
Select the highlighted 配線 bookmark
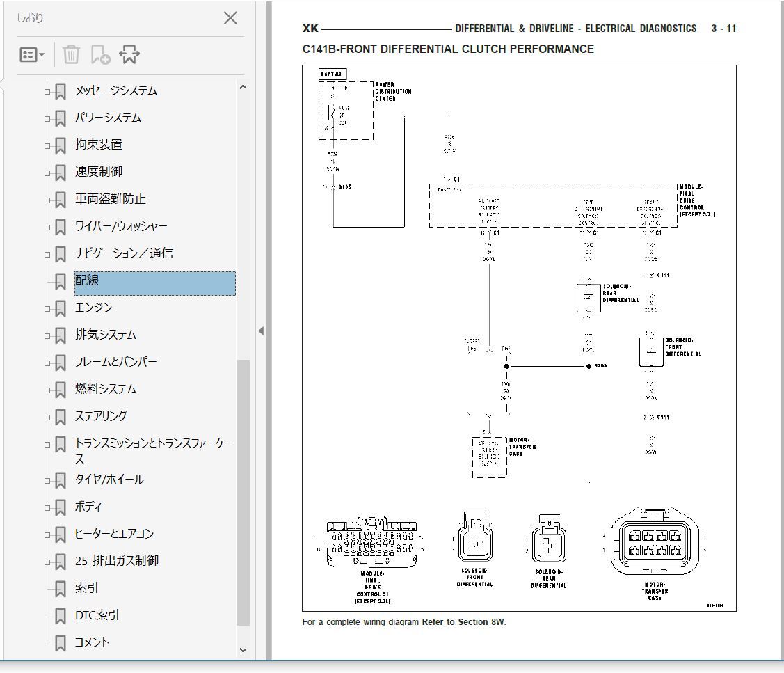click(154, 283)
